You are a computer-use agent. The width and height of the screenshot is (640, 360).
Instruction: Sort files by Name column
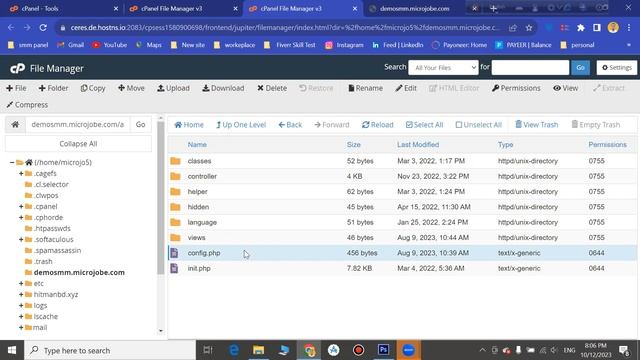pyautogui.click(x=197, y=144)
